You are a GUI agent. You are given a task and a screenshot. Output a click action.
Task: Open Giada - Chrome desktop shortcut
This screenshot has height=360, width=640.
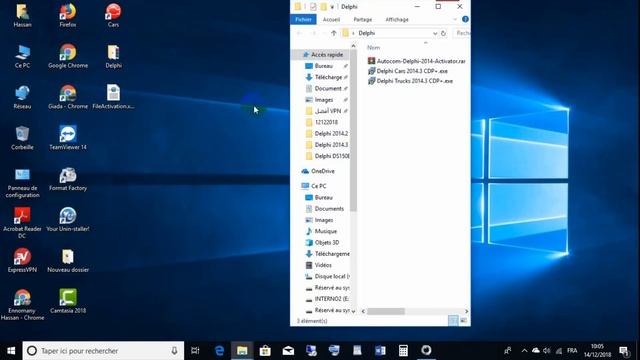pos(68,97)
